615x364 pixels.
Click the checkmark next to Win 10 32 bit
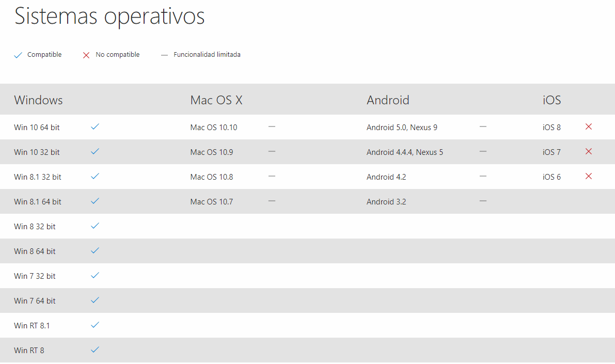point(95,151)
